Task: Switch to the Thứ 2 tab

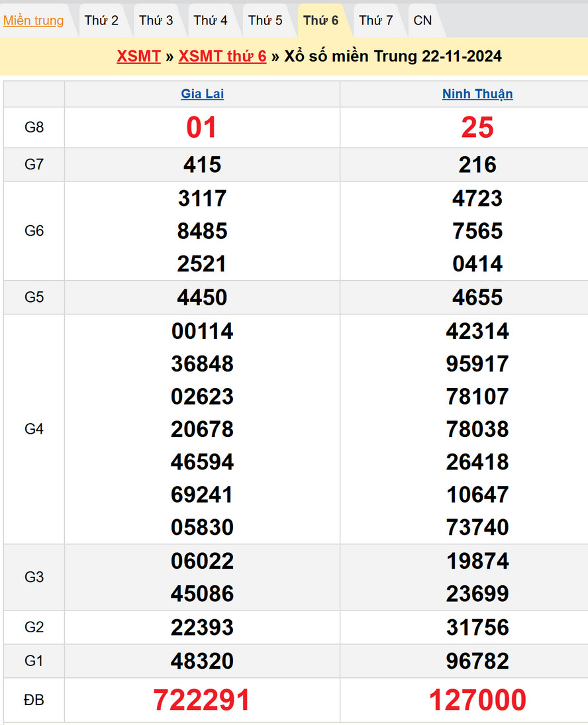Action: [101, 21]
